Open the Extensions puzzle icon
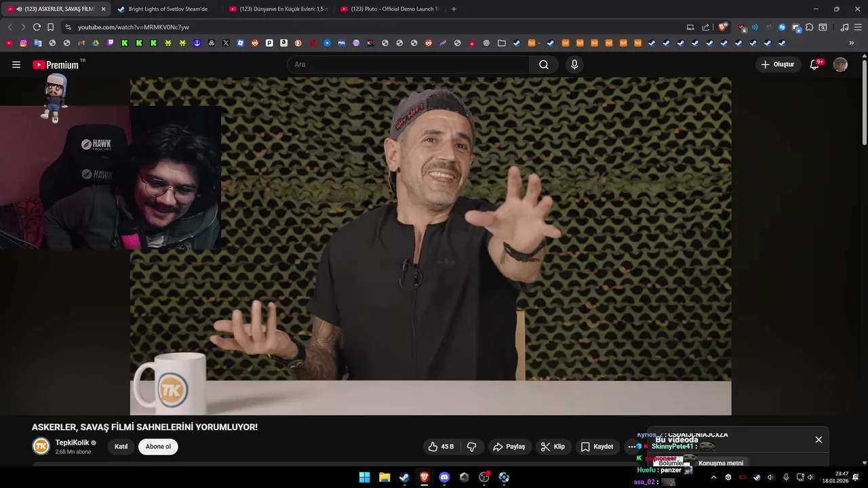The image size is (868, 488). click(809, 27)
